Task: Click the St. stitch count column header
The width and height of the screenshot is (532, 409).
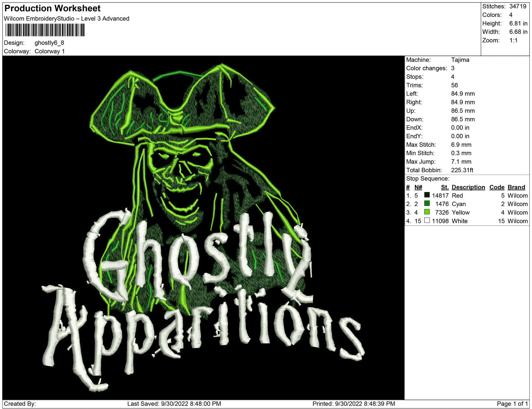Action: (x=444, y=187)
